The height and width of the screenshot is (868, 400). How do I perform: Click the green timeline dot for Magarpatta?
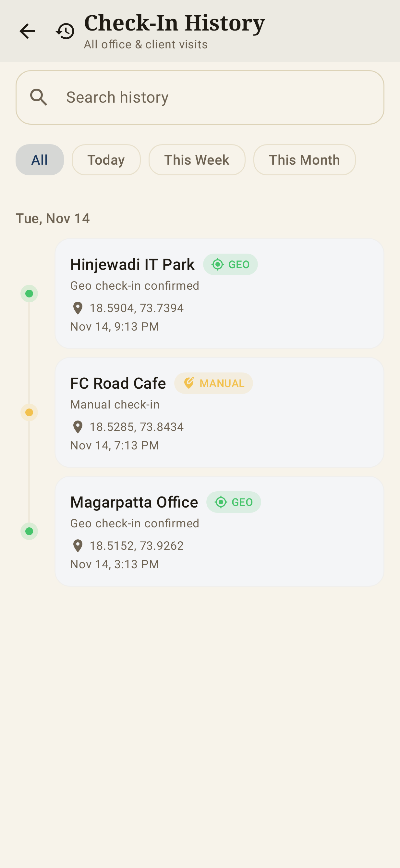pos(29,531)
